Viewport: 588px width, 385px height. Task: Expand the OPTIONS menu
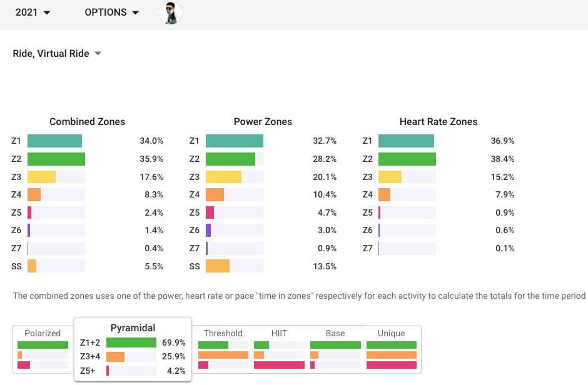point(112,12)
